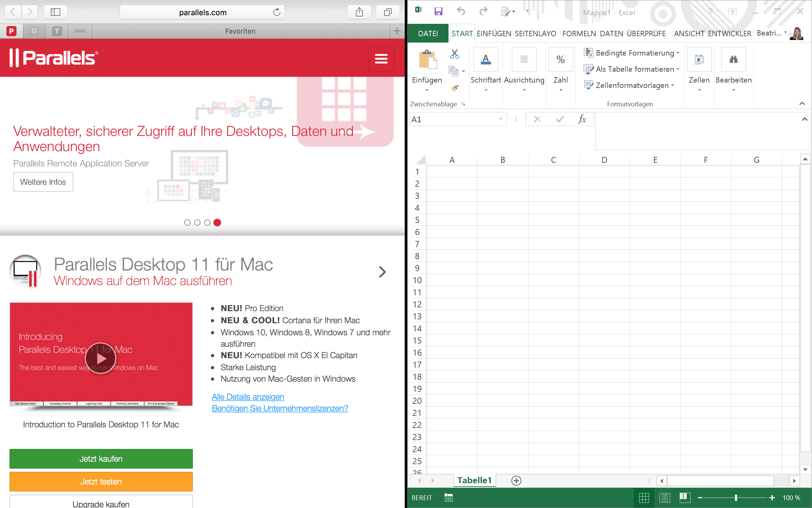Switch to Normal view in Excel
This screenshot has width=812, height=508.
click(644, 498)
